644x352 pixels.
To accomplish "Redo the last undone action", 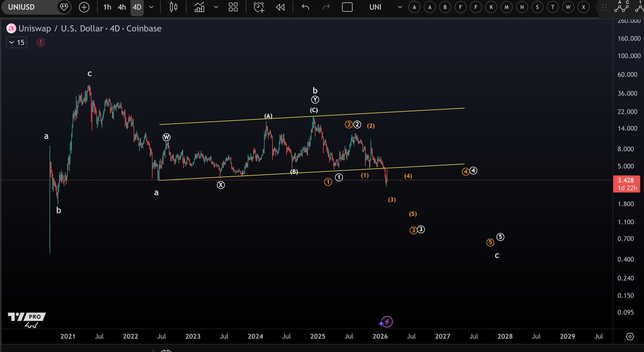I will tap(326, 7).
